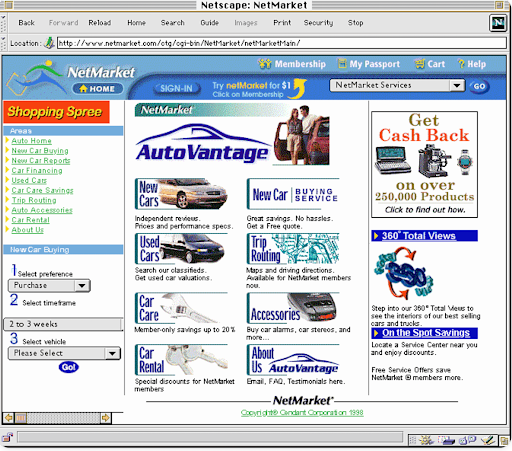Click the blue Go! button under Select vehicle
Screen dimensions: 512x451
point(69,367)
